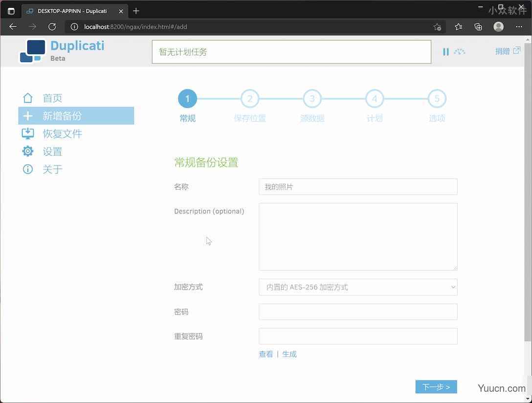Click the restore files monitor icon
532x403 pixels.
coord(28,133)
